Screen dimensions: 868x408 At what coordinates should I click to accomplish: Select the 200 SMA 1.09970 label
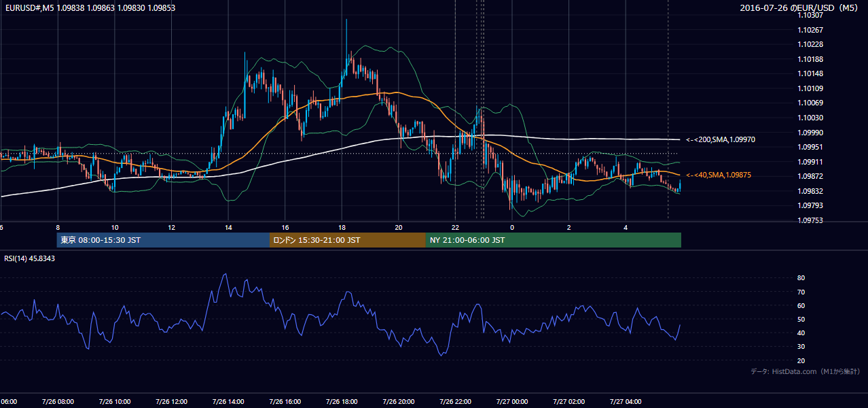click(x=720, y=139)
